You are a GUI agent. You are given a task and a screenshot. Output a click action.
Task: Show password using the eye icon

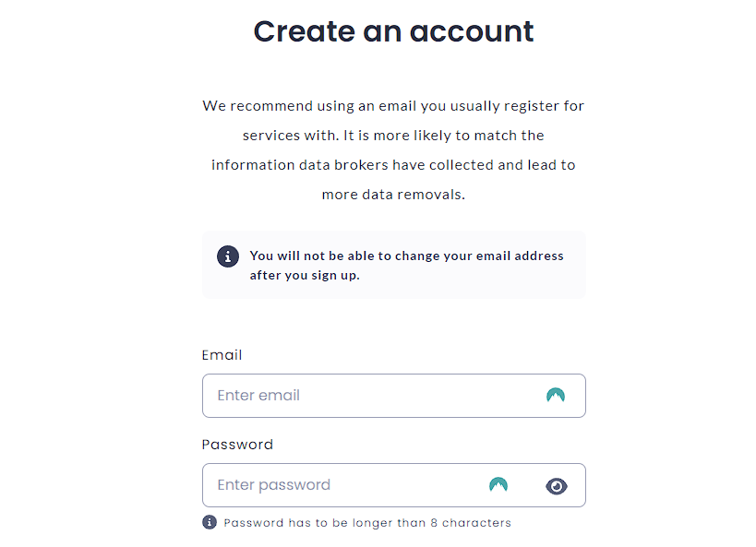pyautogui.click(x=557, y=486)
